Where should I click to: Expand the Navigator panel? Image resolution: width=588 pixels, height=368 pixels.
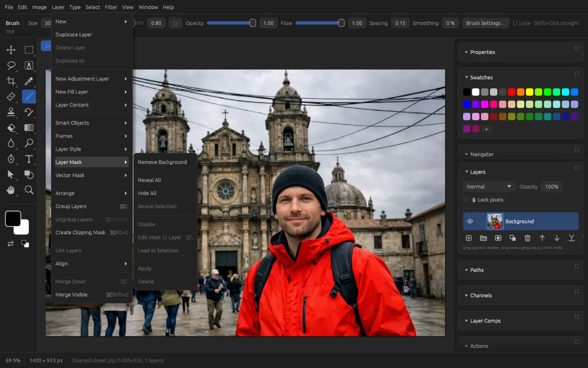tap(466, 154)
